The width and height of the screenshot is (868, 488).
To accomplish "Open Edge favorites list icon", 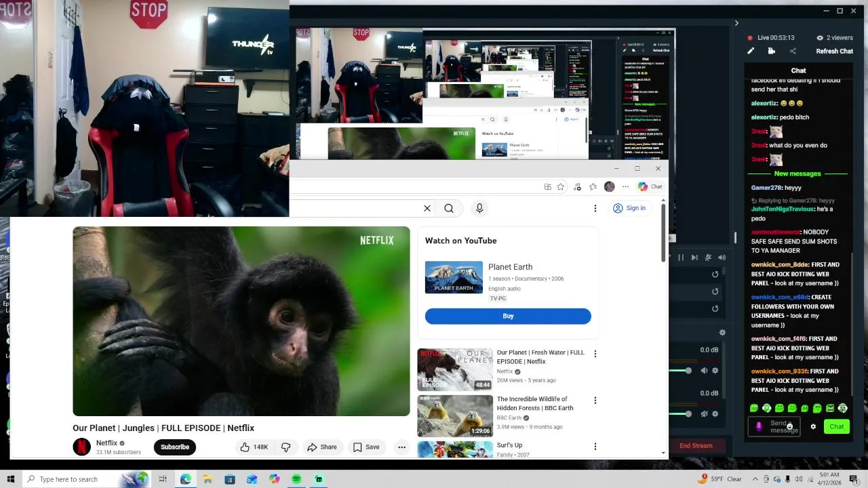I will coord(593,186).
